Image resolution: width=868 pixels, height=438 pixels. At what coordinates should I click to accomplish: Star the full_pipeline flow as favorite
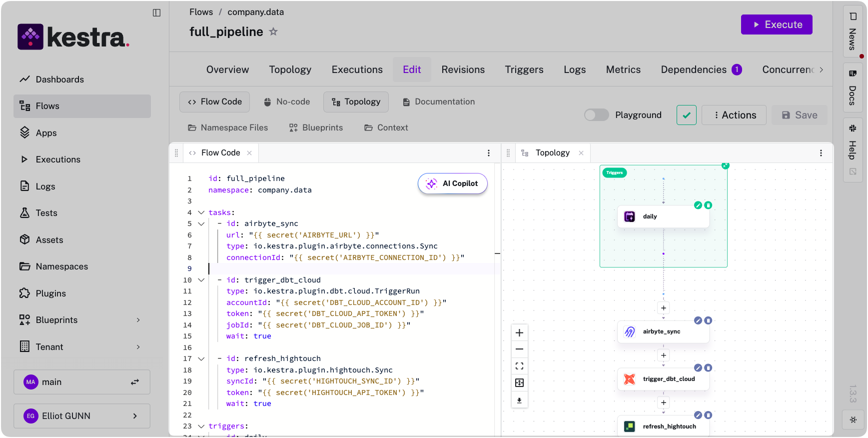point(273,31)
